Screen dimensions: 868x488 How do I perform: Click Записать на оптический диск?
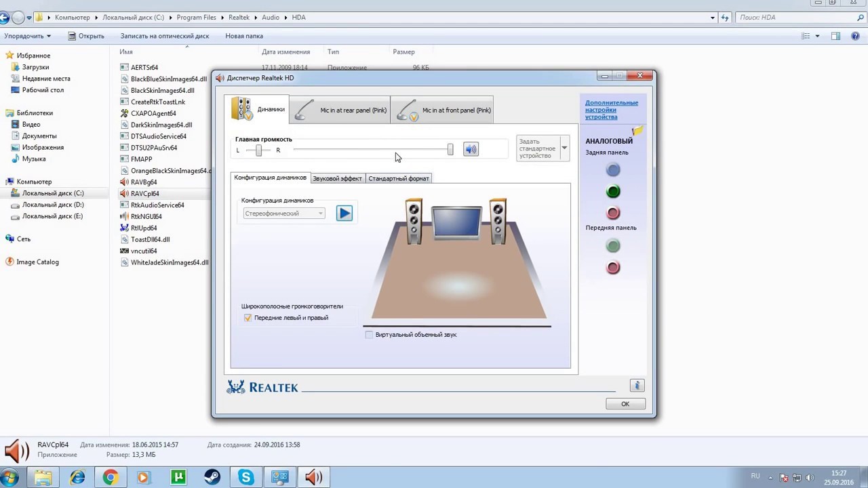click(165, 36)
